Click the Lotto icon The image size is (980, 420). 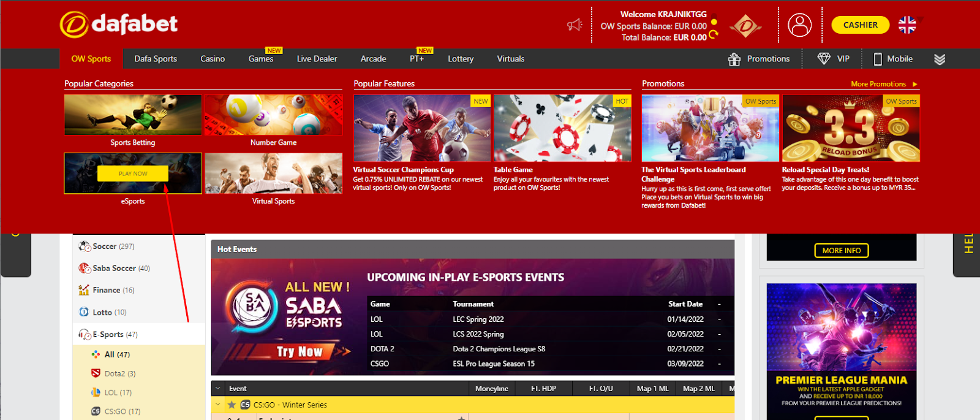coord(84,312)
